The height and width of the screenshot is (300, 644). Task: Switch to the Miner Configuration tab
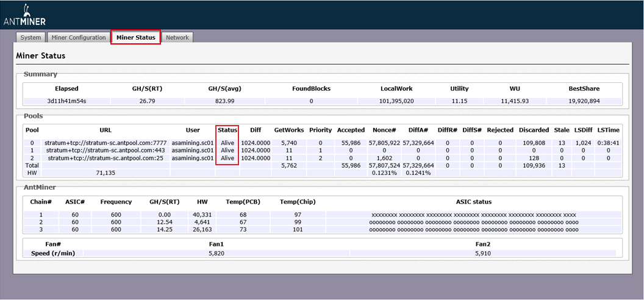point(79,37)
